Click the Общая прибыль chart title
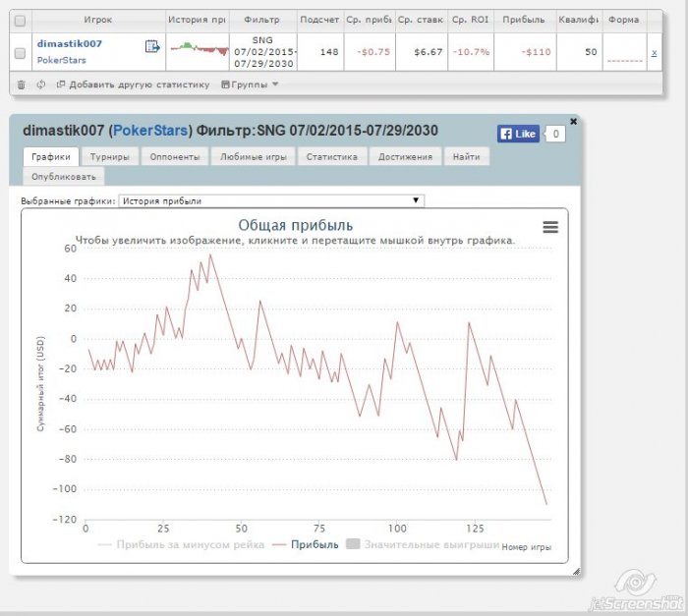This screenshot has height=616, width=688. click(295, 225)
